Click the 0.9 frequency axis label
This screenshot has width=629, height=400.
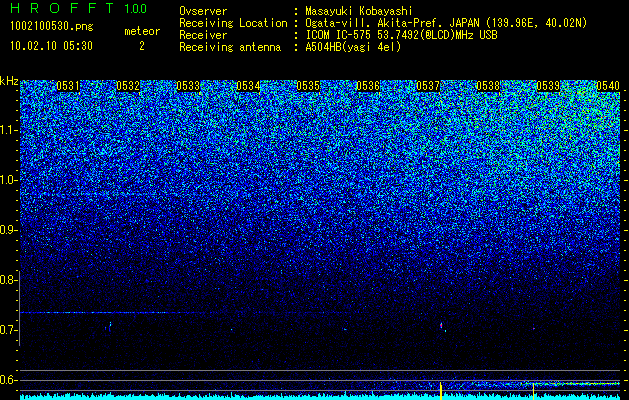pos(7,230)
